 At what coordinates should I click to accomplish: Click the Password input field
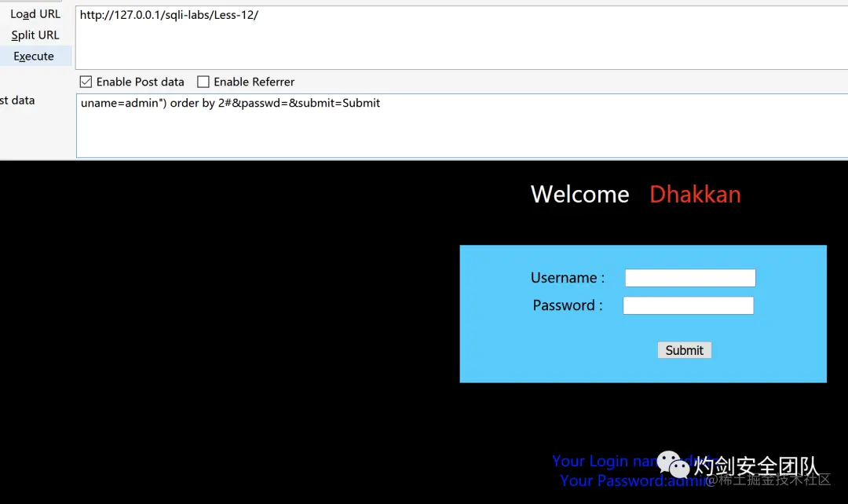click(688, 305)
